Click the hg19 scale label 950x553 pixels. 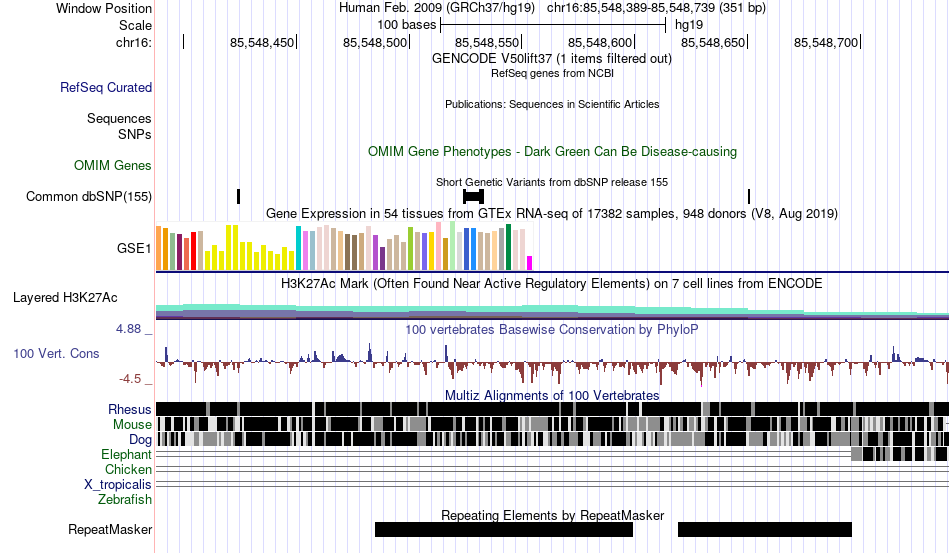pyautogui.click(x=689, y=25)
